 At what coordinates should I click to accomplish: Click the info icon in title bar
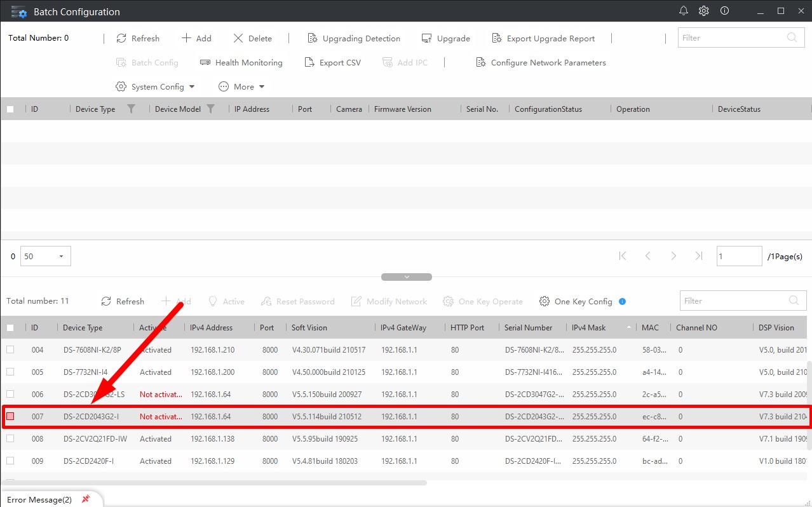click(724, 11)
